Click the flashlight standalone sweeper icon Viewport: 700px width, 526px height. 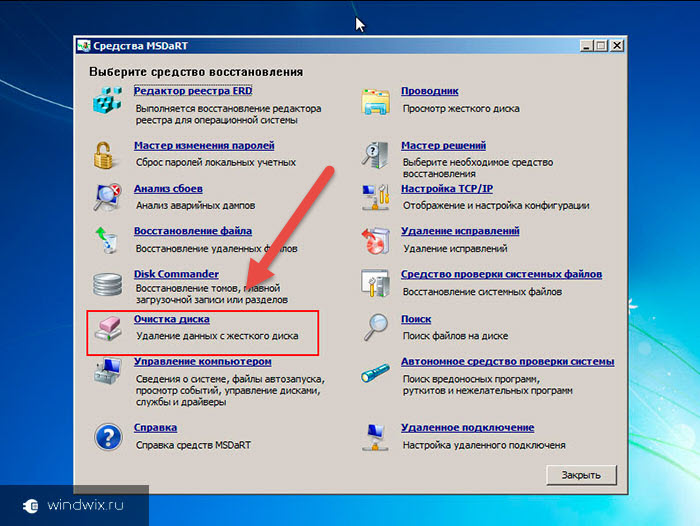point(375,373)
